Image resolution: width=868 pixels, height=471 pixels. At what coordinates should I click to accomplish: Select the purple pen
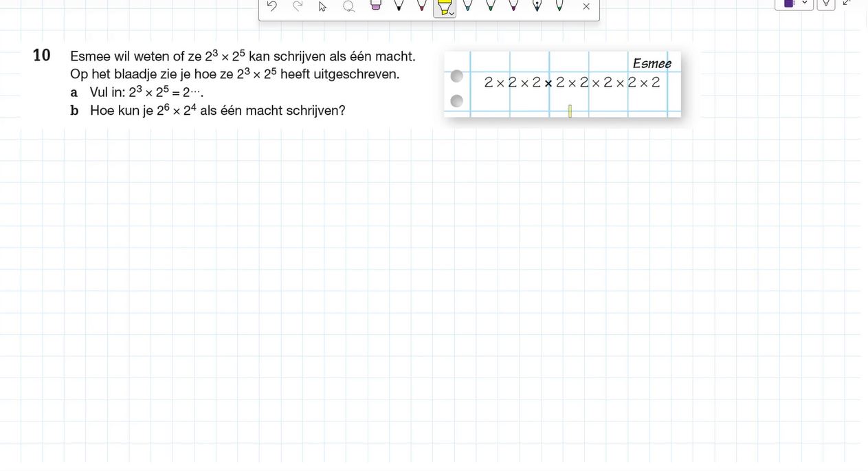pyautogui.click(x=513, y=6)
